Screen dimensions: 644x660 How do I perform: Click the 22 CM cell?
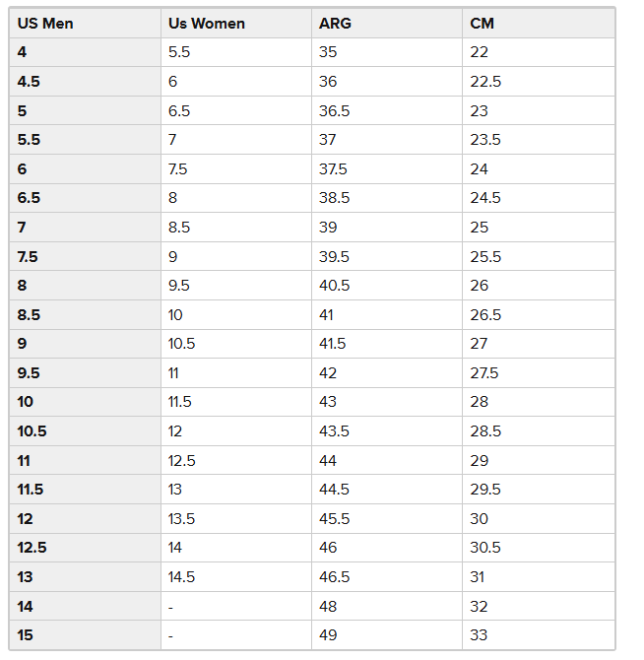coord(480,52)
